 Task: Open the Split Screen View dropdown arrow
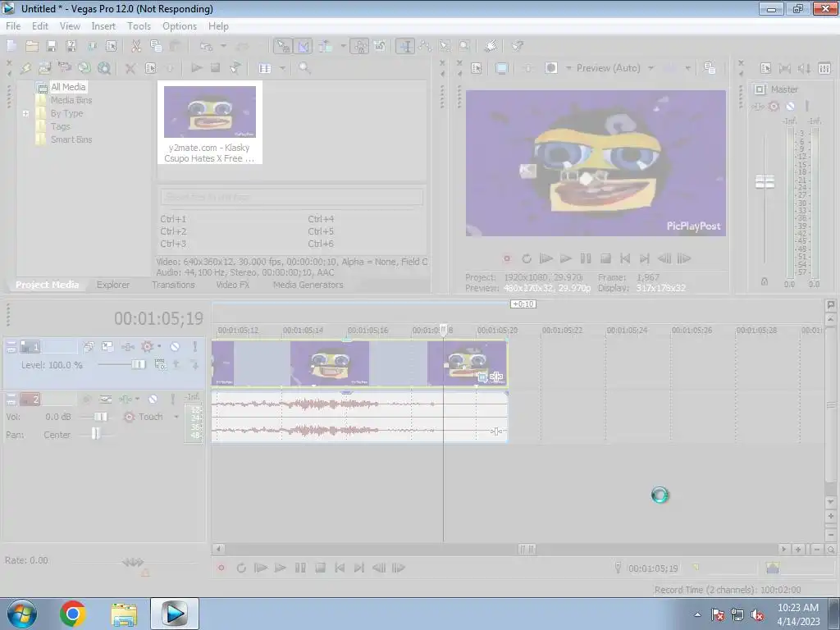(568, 68)
